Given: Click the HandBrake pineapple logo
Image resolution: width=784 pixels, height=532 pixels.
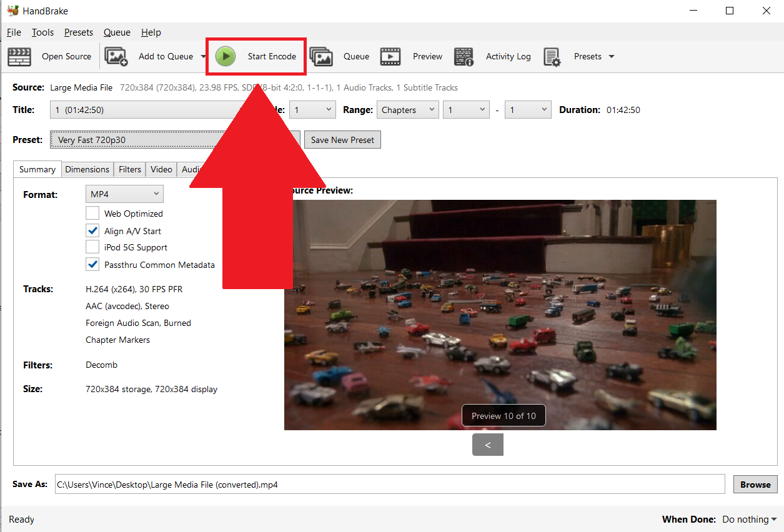Looking at the screenshot, I should (x=14, y=10).
